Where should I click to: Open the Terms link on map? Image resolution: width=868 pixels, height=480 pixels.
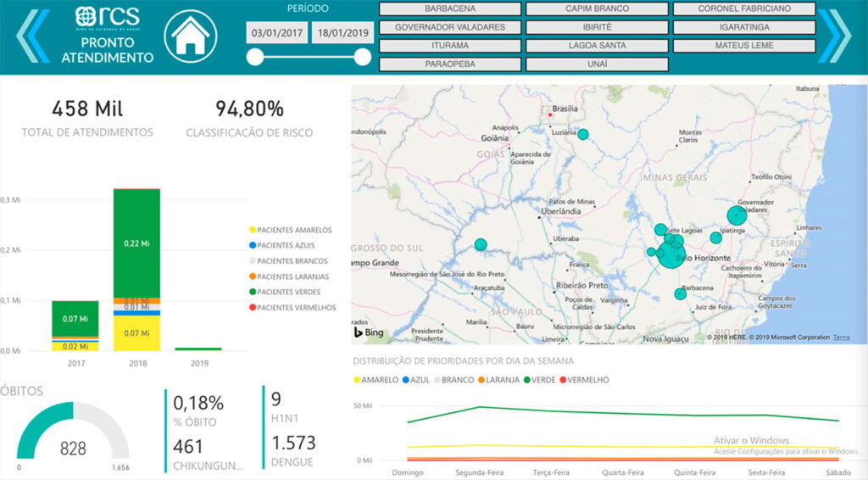pos(841,338)
